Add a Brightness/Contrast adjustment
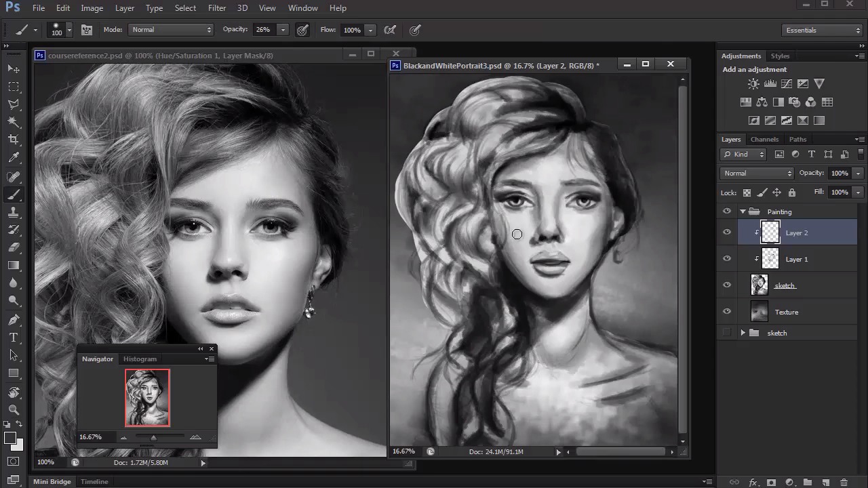This screenshot has height=488, width=868. tap(753, 84)
